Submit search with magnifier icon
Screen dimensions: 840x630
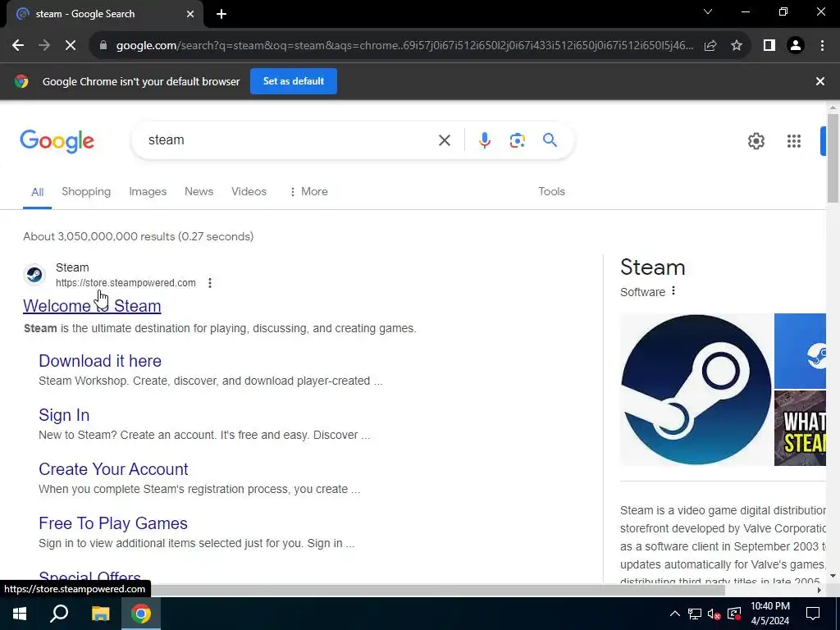click(x=550, y=140)
